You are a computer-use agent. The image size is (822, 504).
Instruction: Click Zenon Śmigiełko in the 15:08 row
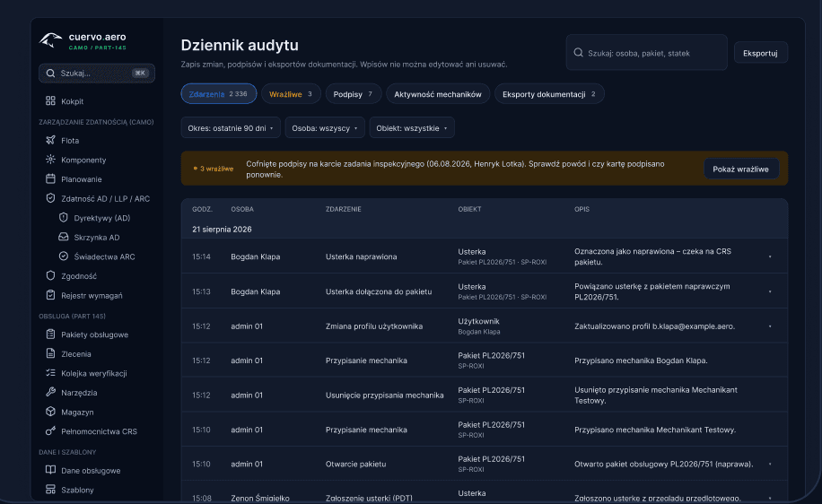(260, 498)
